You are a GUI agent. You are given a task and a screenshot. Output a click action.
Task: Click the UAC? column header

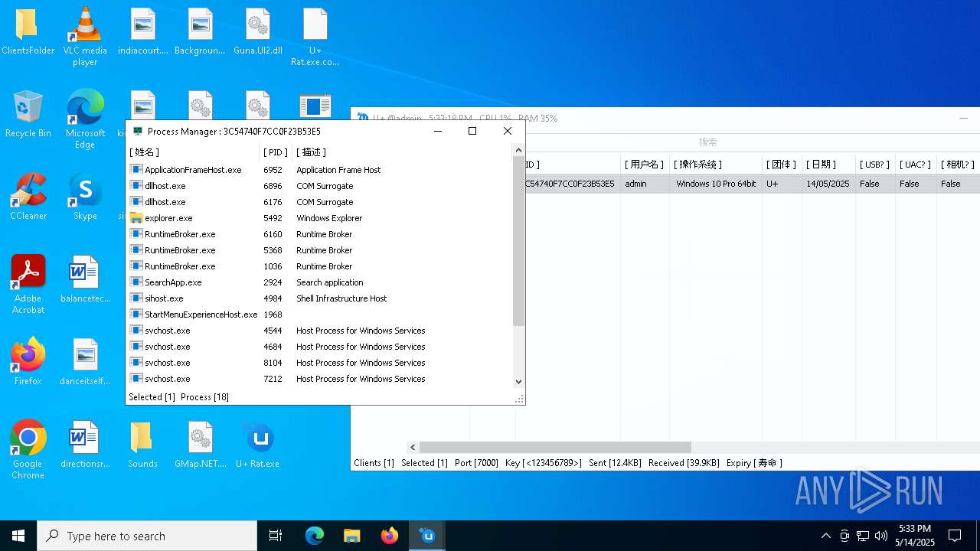[916, 165]
